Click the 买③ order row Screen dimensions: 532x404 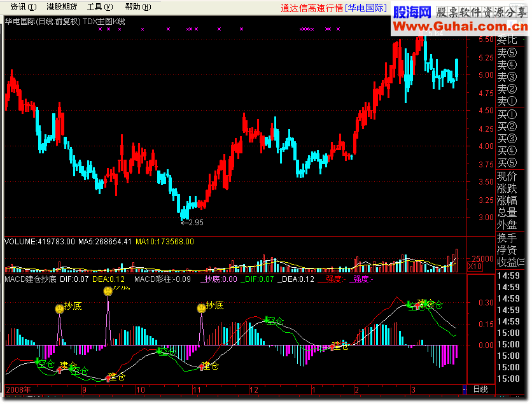507,139
